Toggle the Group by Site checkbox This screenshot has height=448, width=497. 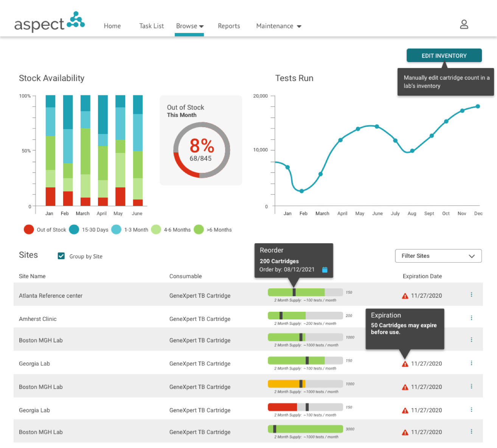(61, 256)
